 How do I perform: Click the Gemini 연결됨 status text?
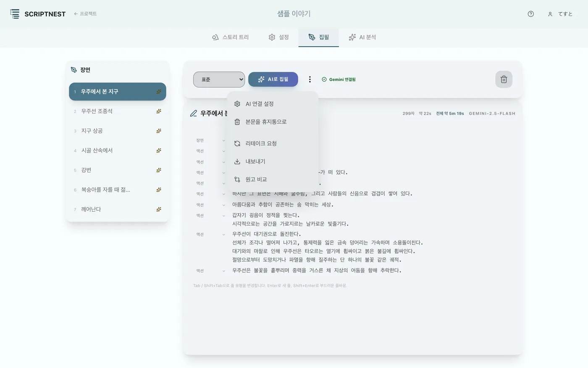342,79
